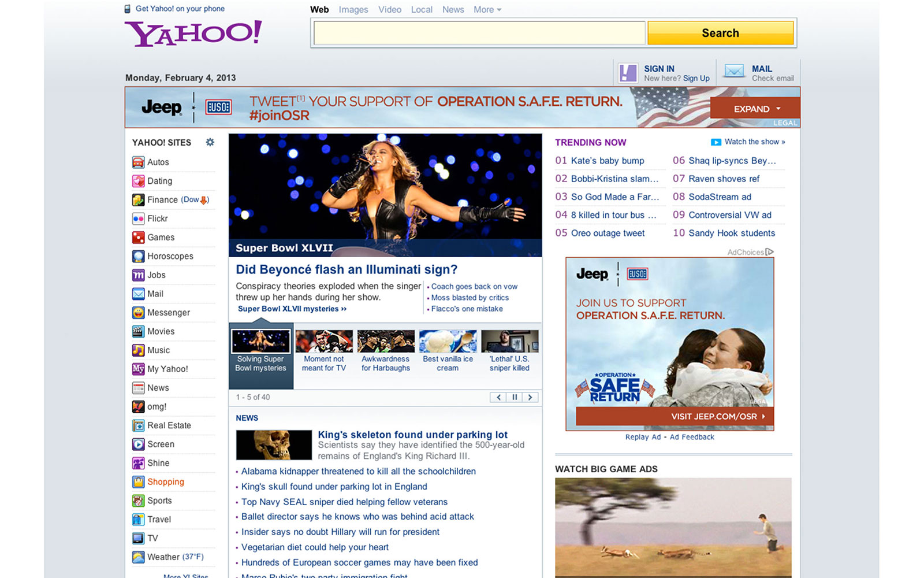Image resolution: width=924 pixels, height=578 pixels.
Task: Pause the featured stories slideshow
Action: 514,397
